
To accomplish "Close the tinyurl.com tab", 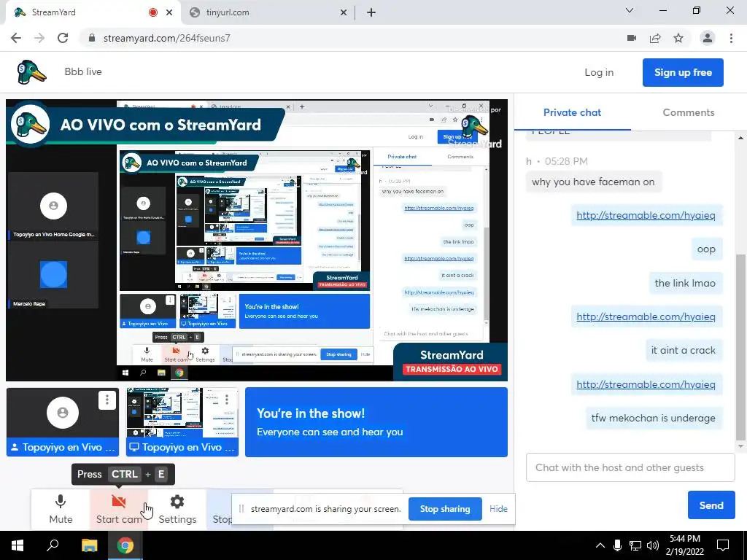I will (344, 12).
